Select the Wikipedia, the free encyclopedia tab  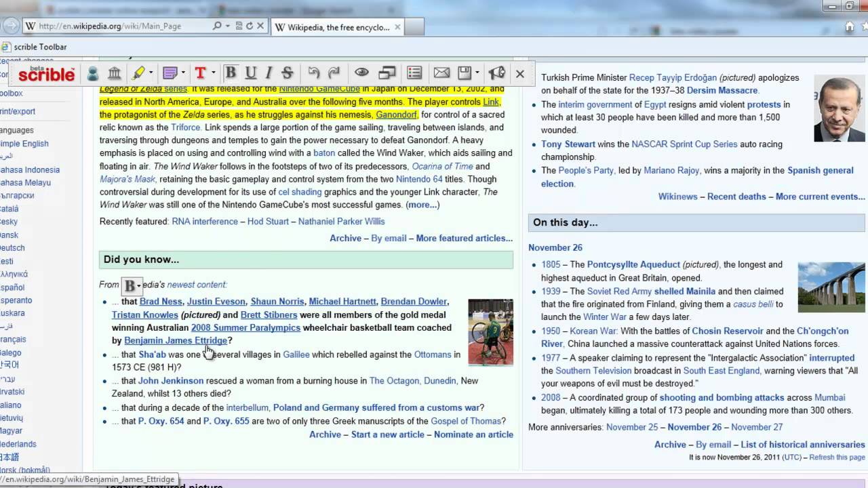tap(338, 27)
